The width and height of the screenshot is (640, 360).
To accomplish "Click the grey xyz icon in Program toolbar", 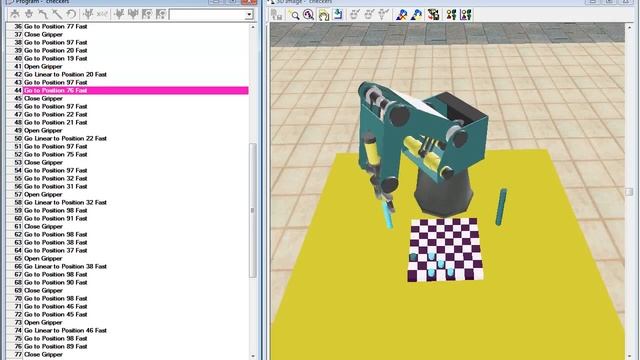I will (x=102, y=14).
